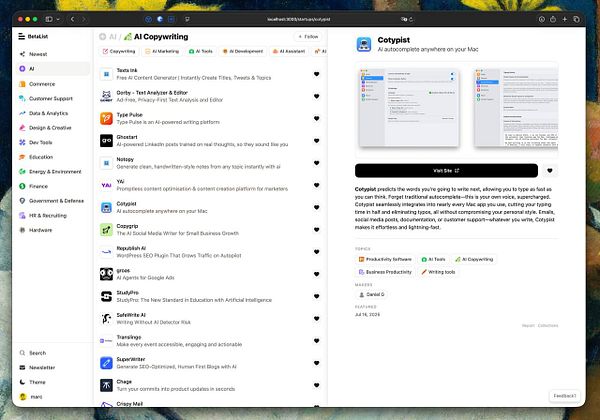This screenshot has height=420, width=600.
Task: Open the Copygrip logo icon
Action: click(106, 230)
